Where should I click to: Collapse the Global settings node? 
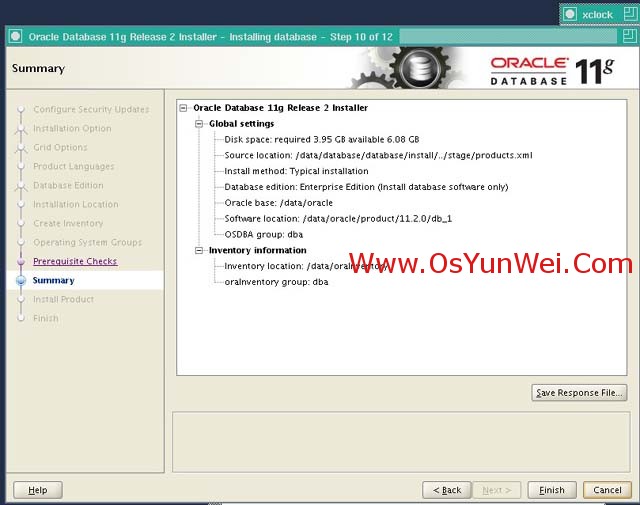click(199, 124)
